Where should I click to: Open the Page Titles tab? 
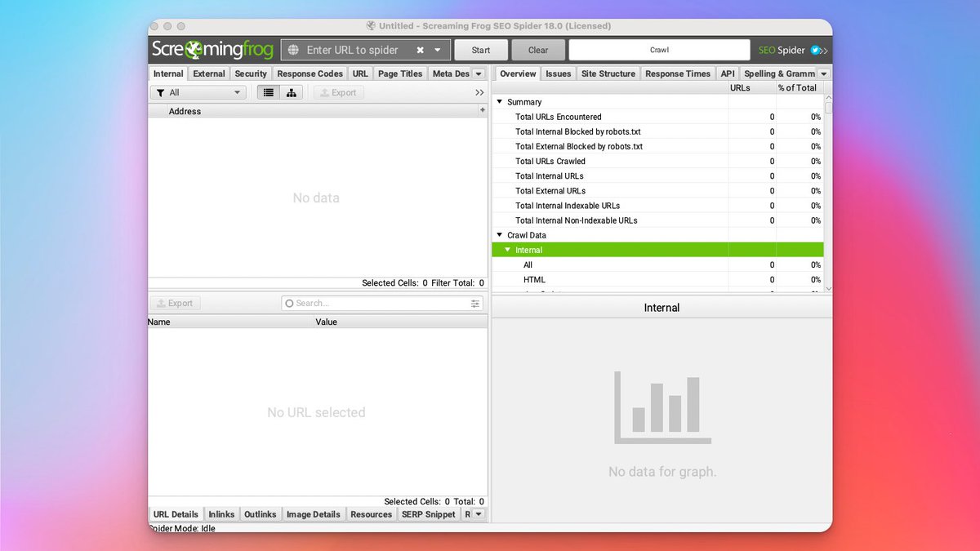(x=400, y=73)
